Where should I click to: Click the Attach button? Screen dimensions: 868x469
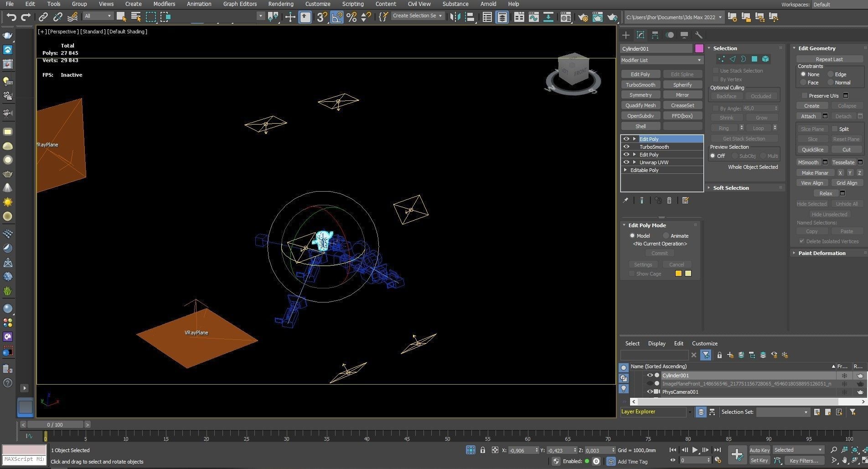click(808, 116)
